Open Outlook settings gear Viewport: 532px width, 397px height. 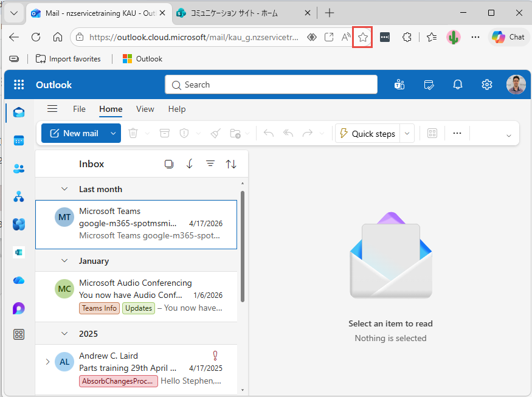point(487,85)
